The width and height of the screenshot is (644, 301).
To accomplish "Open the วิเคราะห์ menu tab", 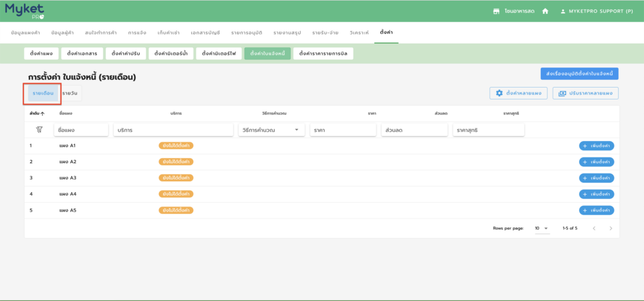I will [x=359, y=33].
